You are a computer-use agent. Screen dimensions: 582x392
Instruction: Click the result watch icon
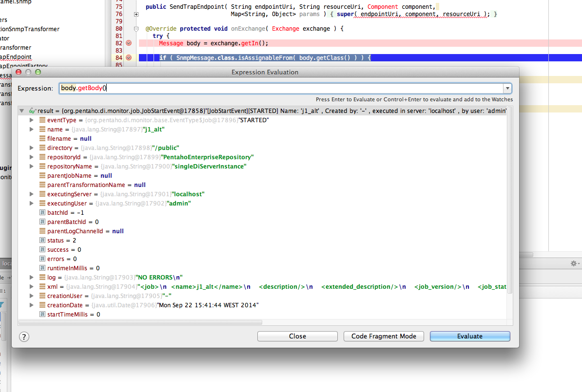pyautogui.click(x=32, y=111)
